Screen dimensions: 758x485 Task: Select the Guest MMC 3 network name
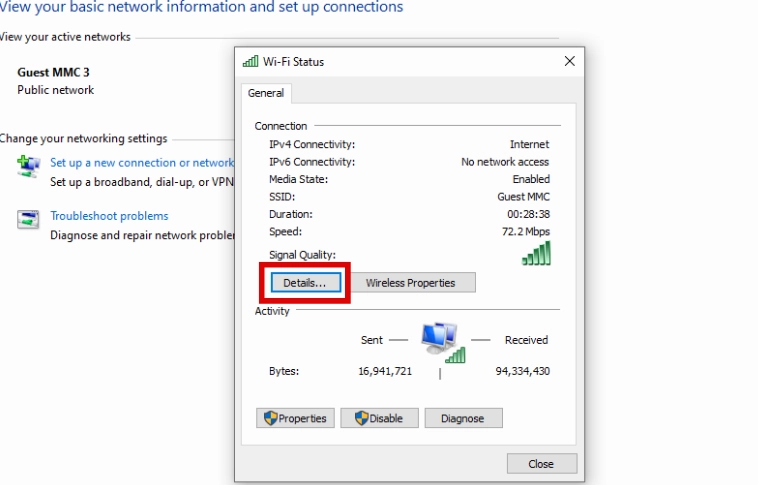[x=53, y=73]
